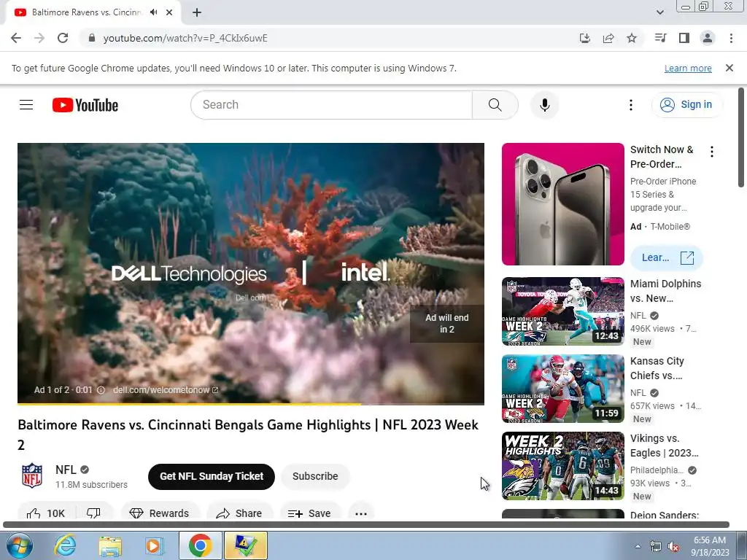Open Windows Media Player taskbar icon
The width and height of the screenshot is (747, 560).
point(154,545)
